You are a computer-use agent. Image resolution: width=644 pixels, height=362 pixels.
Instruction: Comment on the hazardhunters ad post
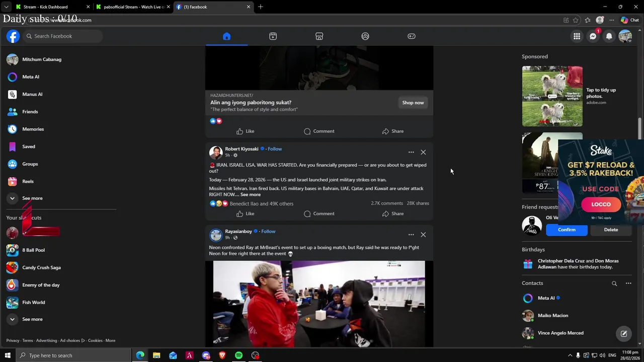pyautogui.click(x=319, y=131)
